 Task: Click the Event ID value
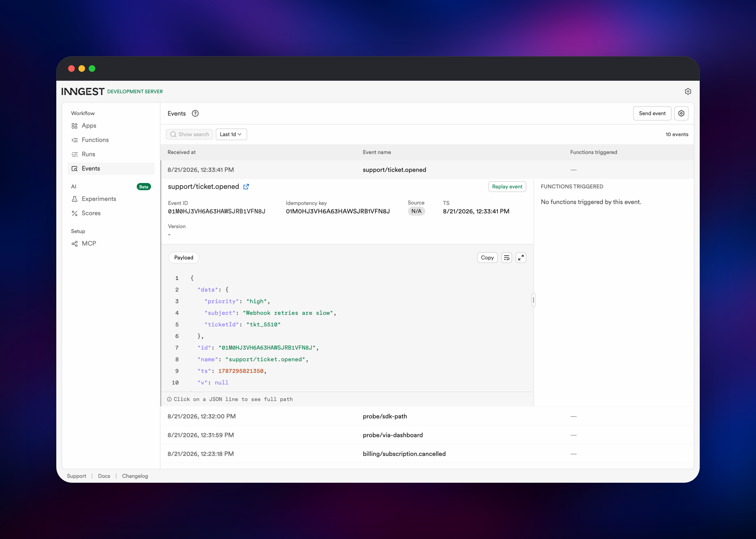click(216, 211)
